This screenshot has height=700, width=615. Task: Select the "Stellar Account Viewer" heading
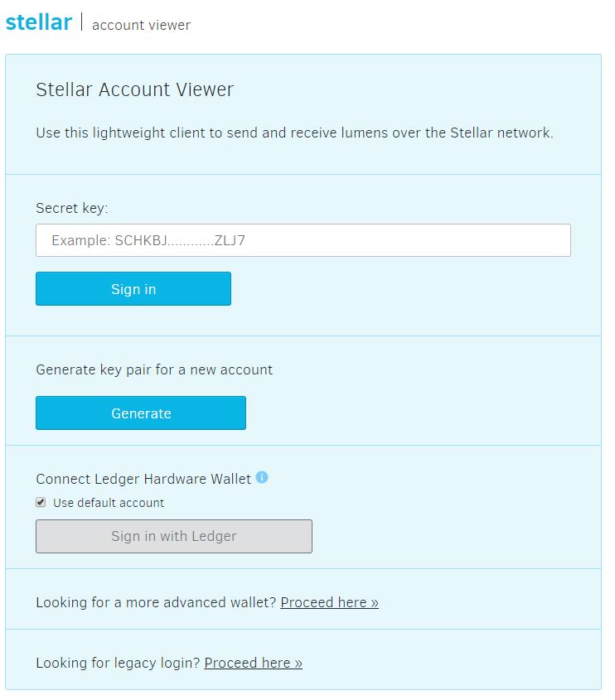[134, 90]
